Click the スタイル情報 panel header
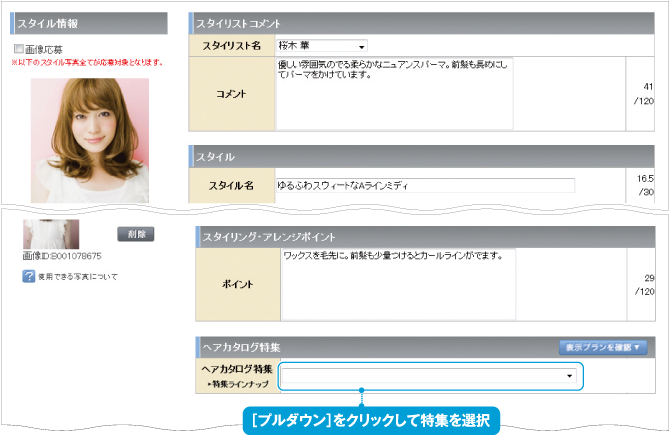The image size is (670, 440). pyautogui.click(x=89, y=22)
